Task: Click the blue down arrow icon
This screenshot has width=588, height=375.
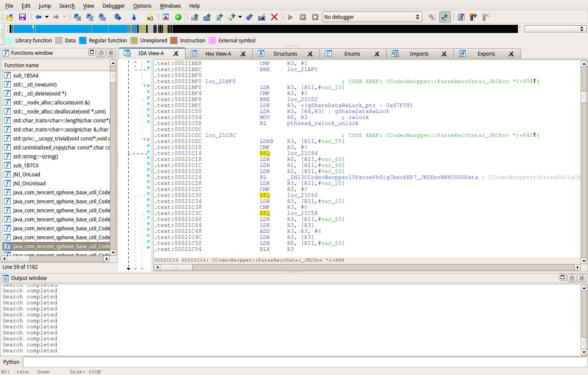Action: coord(134,17)
